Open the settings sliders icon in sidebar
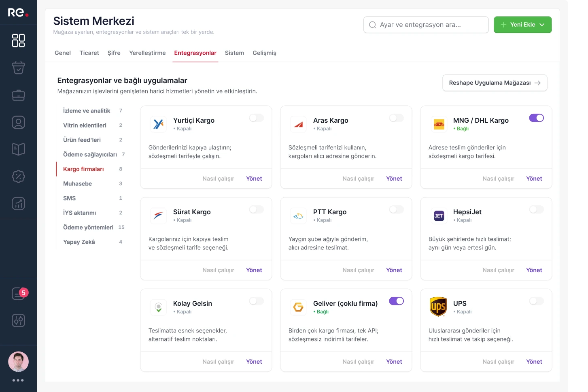This screenshot has height=392, width=588. (x=18, y=321)
